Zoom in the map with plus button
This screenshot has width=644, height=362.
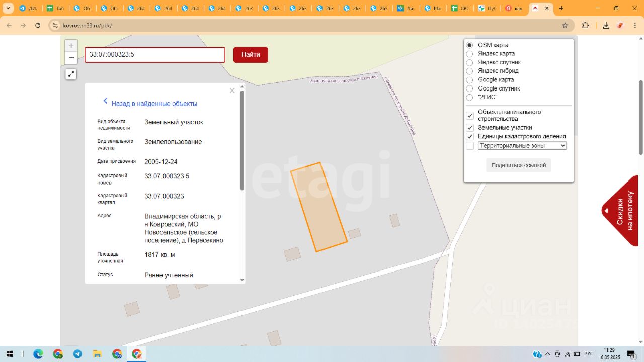coord(71,46)
